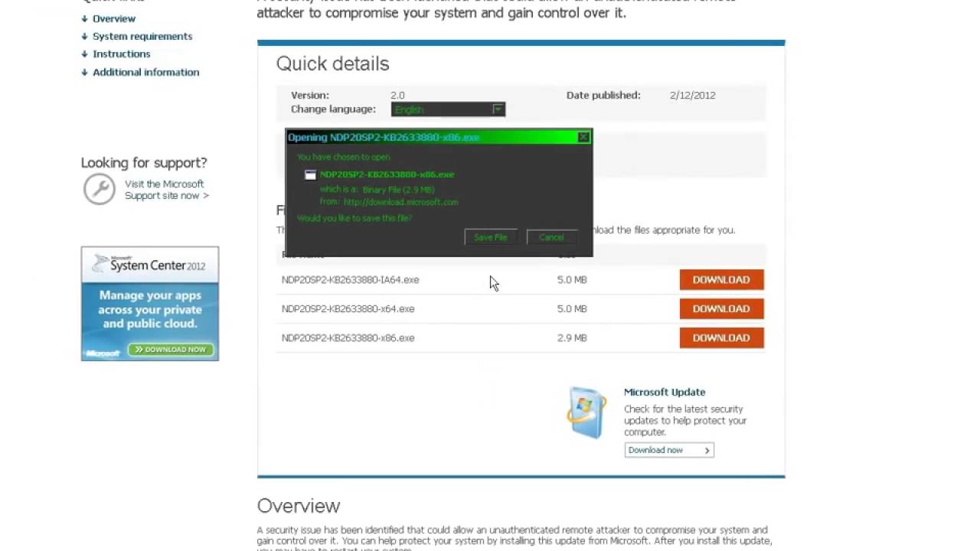Open the System requirements quick link
Screen dimensions: 980x551
(x=142, y=36)
